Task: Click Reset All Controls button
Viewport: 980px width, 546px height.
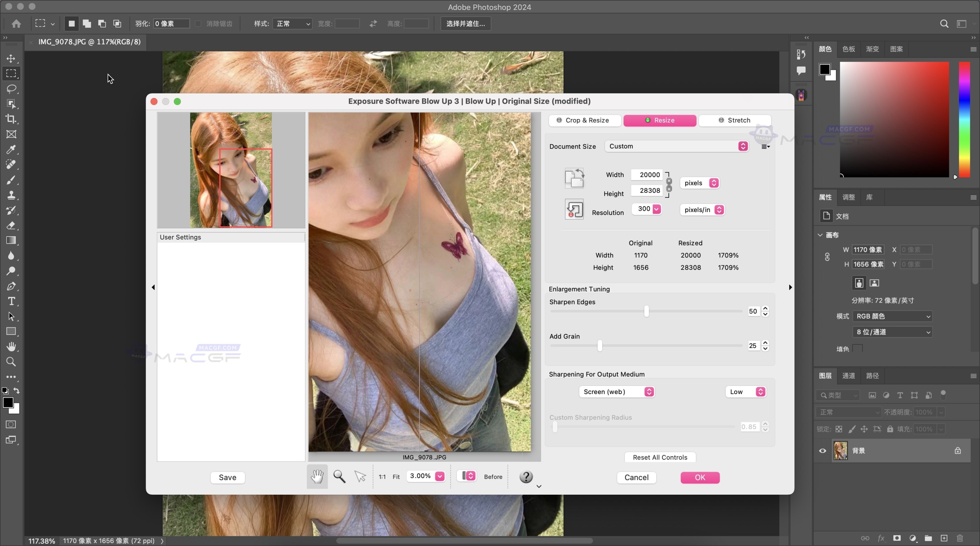Action: [660, 457]
